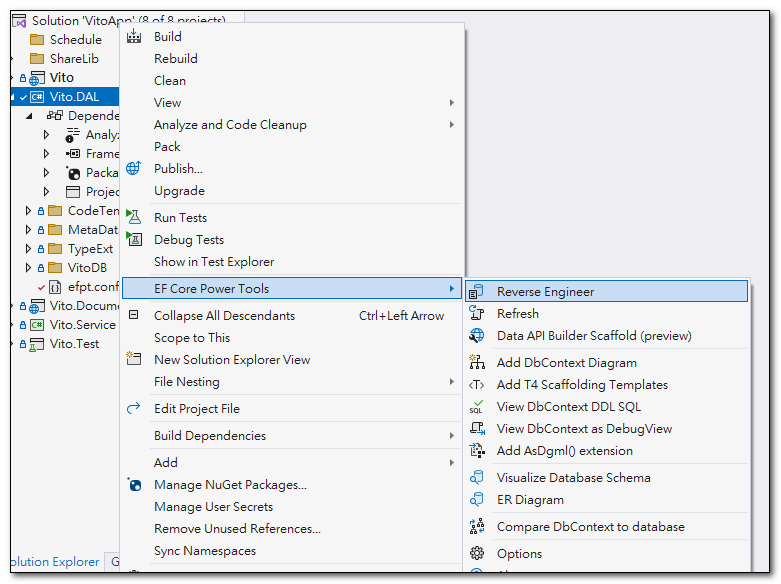Click the Visualize Database Schema icon
This screenshot has height=584, width=781.
477,477
